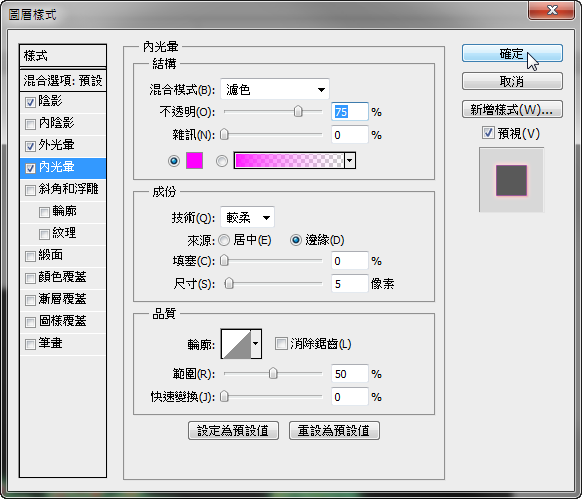Click the 雜訊 value field
582x499 pixels.
pyautogui.click(x=350, y=134)
